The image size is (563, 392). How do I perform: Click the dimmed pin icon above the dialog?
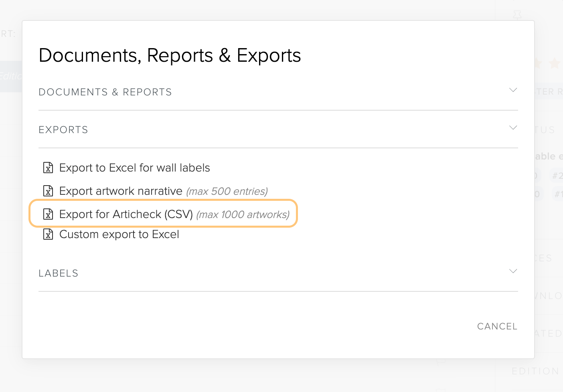tap(517, 15)
